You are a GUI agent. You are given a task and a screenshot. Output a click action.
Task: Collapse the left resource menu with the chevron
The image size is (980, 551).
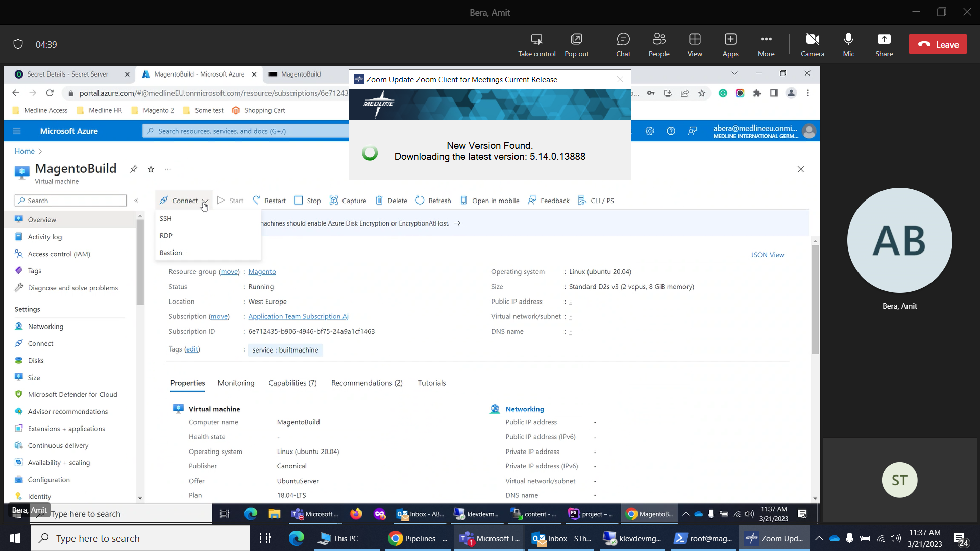(x=136, y=201)
